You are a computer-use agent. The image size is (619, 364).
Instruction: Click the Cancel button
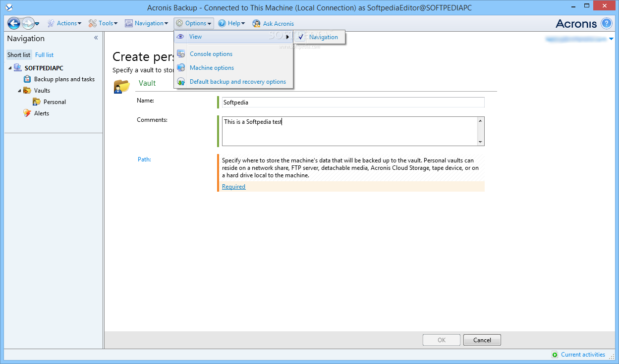(x=482, y=340)
